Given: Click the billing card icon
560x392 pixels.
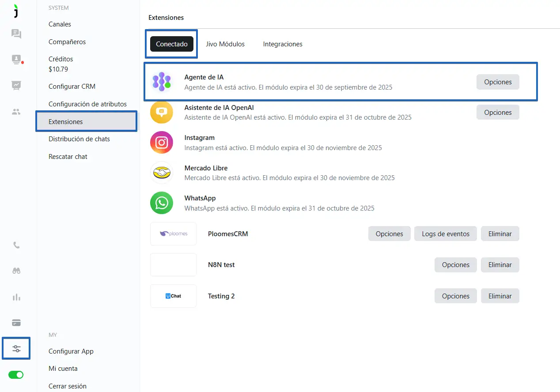Looking at the screenshot, I should 16,323.
